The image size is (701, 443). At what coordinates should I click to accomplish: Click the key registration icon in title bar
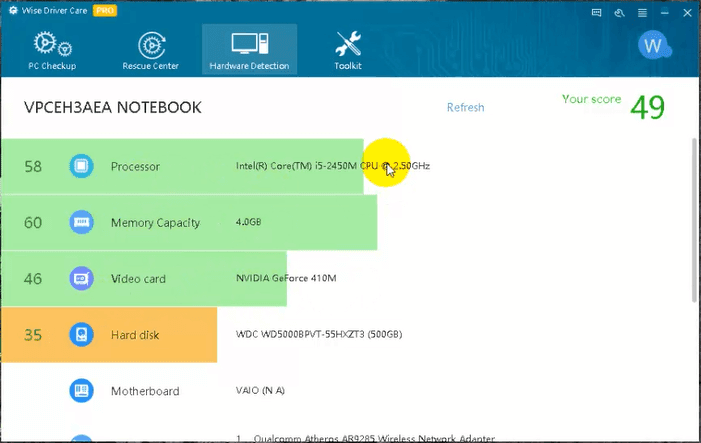619,13
